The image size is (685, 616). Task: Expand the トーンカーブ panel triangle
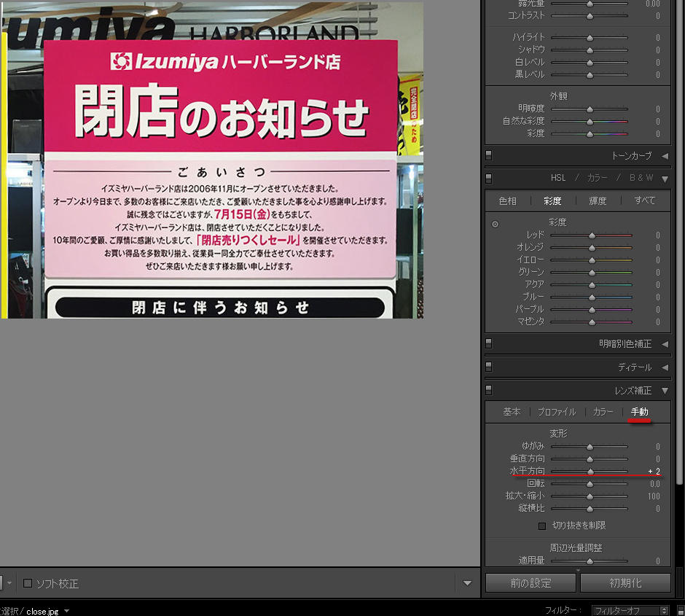tap(665, 155)
